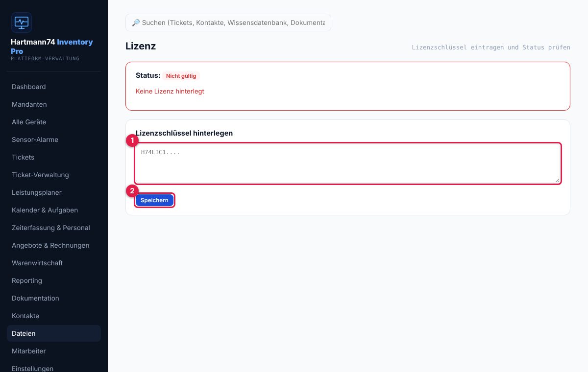Viewport: 588px width, 372px height.
Task: Open Dashboard in the sidebar
Action: 54,87
